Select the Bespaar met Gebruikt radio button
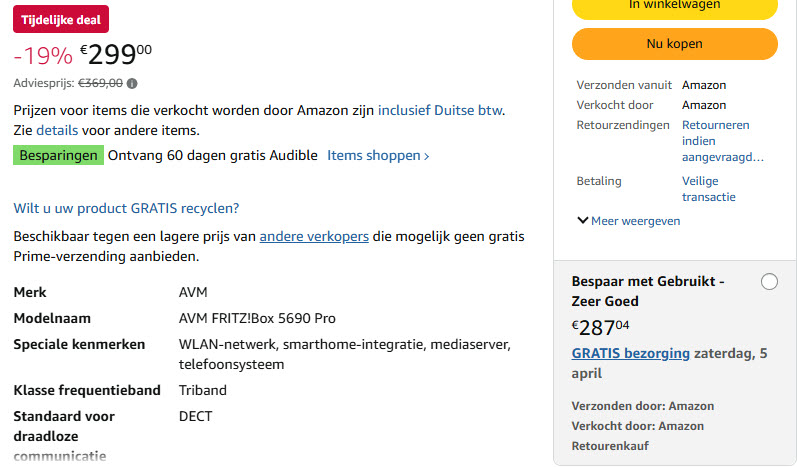Viewport: 797px width, 467px height. click(769, 282)
